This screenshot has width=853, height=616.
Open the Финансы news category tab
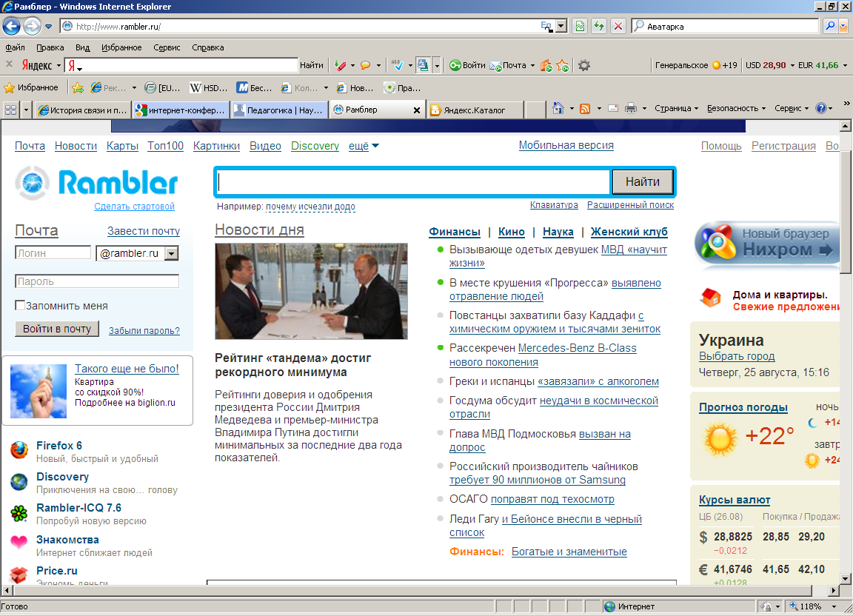tap(455, 232)
